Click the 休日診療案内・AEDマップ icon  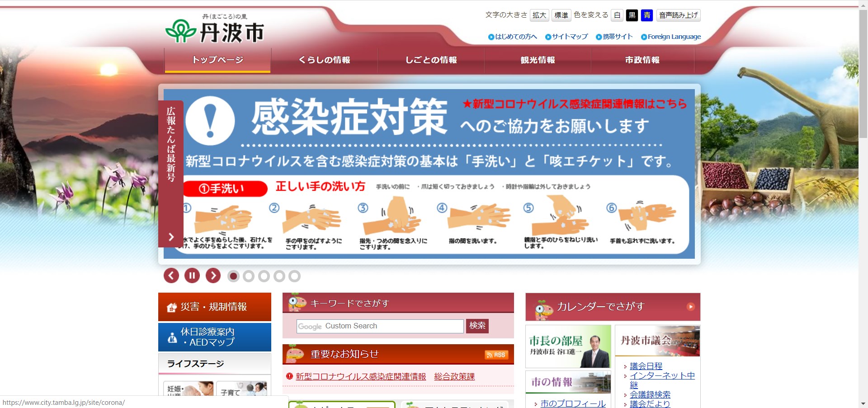(171, 337)
